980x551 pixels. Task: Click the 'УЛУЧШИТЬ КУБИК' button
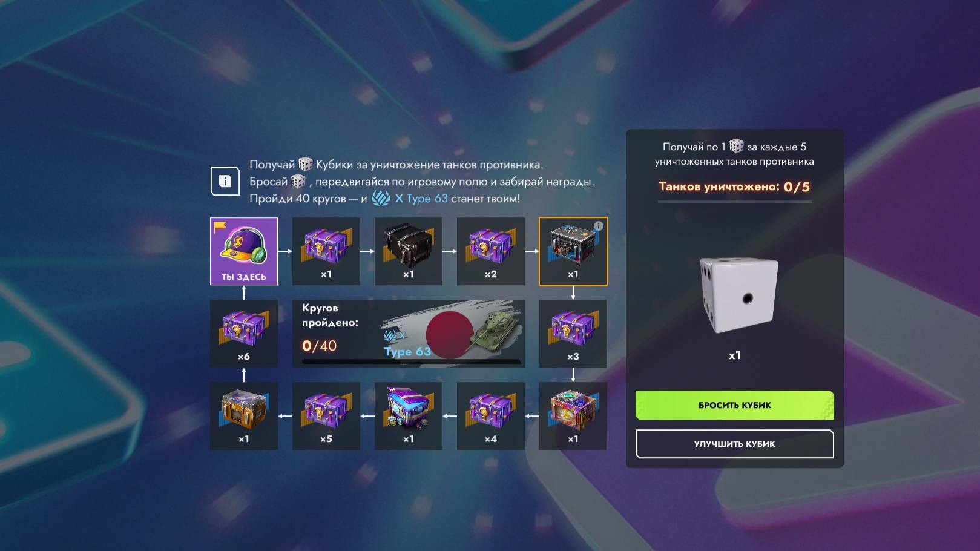[x=734, y=444]
